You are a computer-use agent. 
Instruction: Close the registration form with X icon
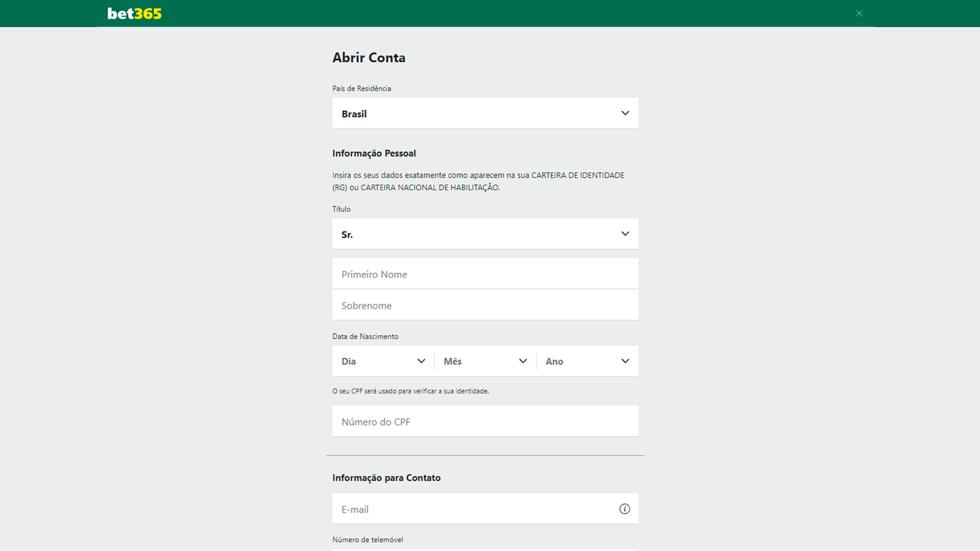(x=859, y=14)
